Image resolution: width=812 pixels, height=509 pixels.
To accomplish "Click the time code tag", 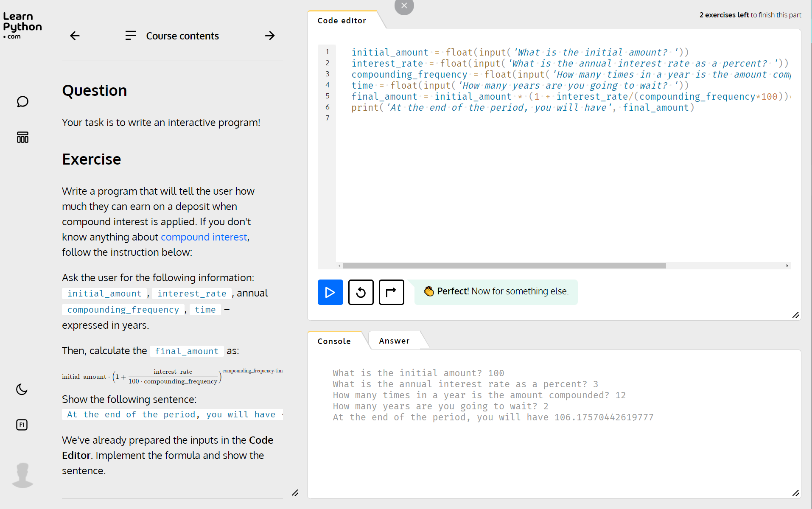I will (205, 310).
